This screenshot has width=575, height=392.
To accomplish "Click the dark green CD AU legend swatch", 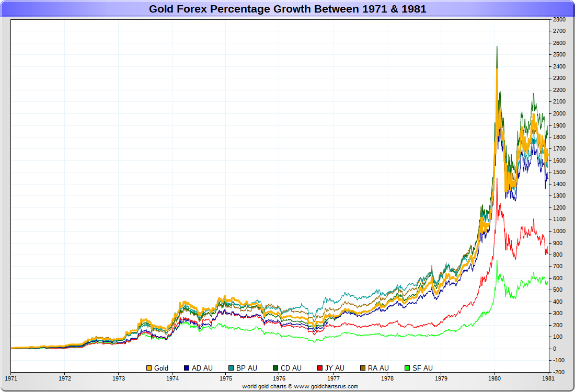I will point(275,368).
